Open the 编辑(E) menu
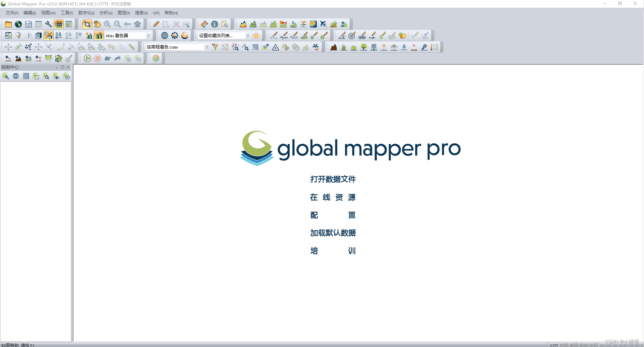 30,13
